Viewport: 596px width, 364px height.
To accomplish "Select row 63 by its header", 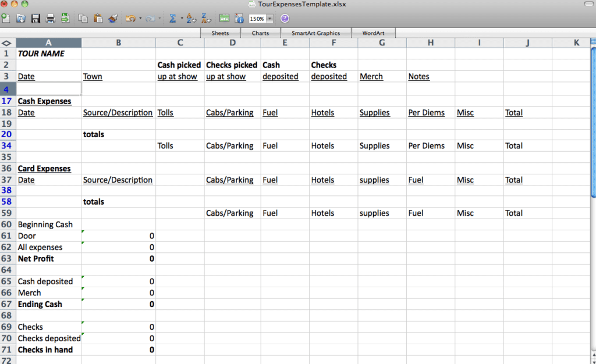I will tap(8, 259).
